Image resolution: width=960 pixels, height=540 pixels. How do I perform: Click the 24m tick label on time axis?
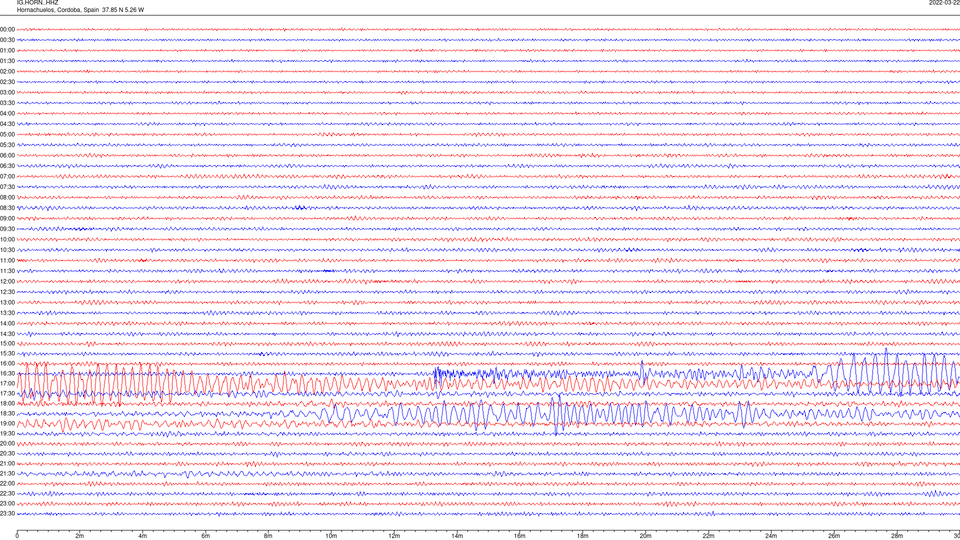pos(771,536)
